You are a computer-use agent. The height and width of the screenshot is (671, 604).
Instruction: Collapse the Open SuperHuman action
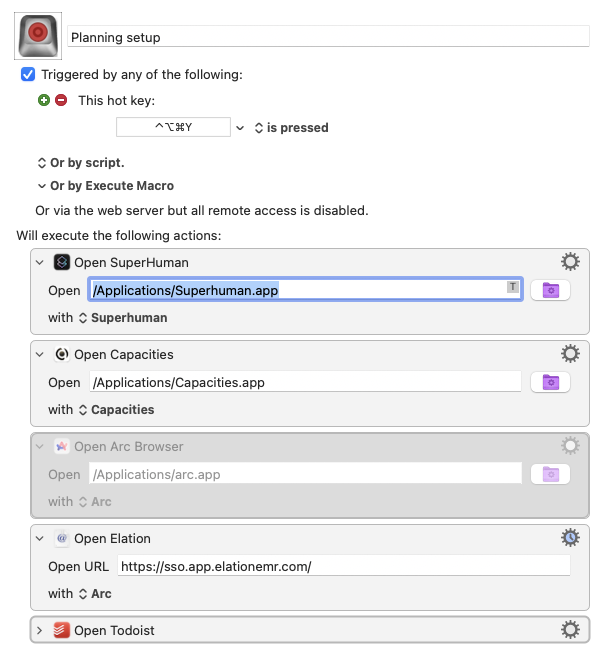(x=40, y=262)
